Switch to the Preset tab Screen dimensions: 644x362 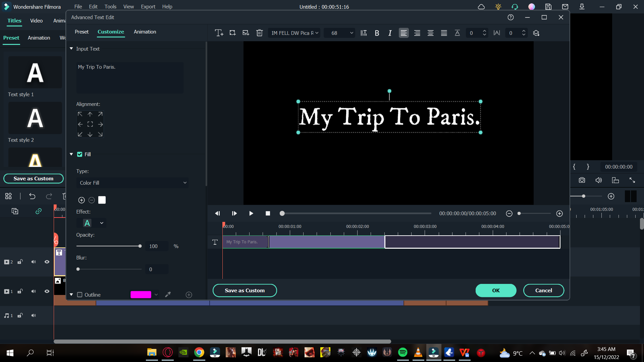pos(82,32)
